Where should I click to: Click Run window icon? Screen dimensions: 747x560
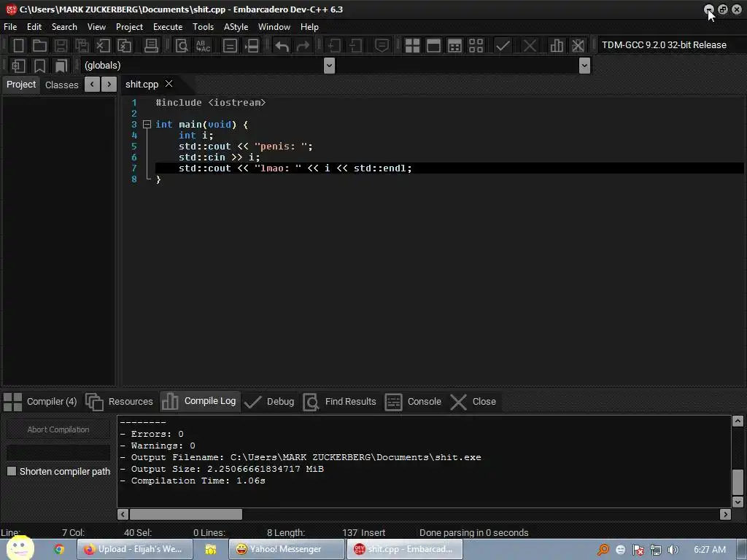pyautogui.click(x=433, y=46)
